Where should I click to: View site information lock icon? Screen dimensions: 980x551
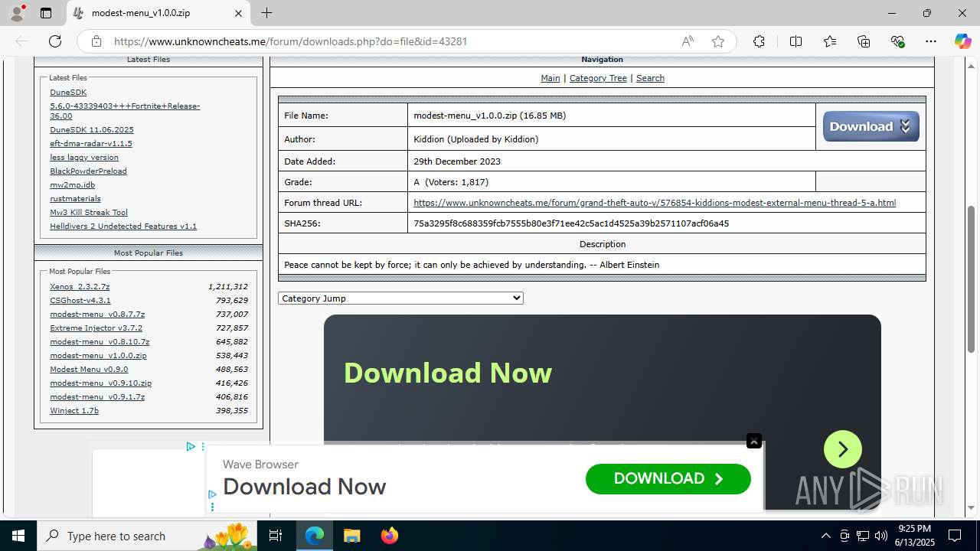[x=96, y=41]
